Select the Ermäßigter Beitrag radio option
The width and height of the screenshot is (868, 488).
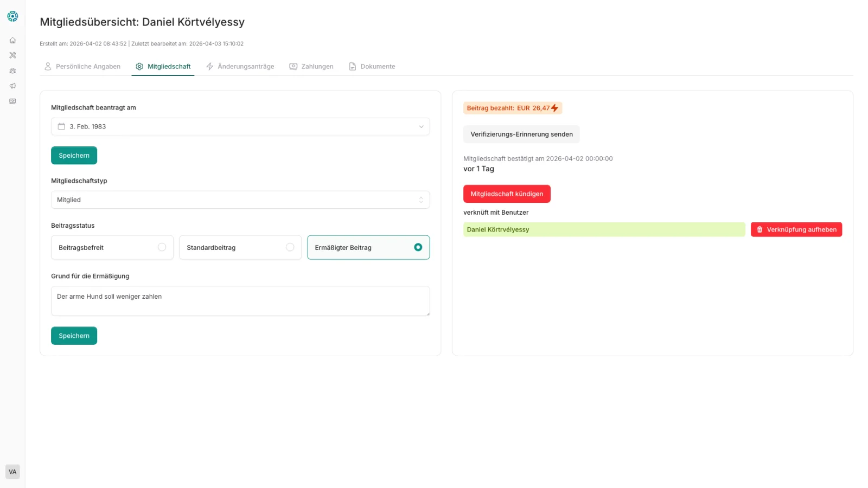tap(418, 247)
